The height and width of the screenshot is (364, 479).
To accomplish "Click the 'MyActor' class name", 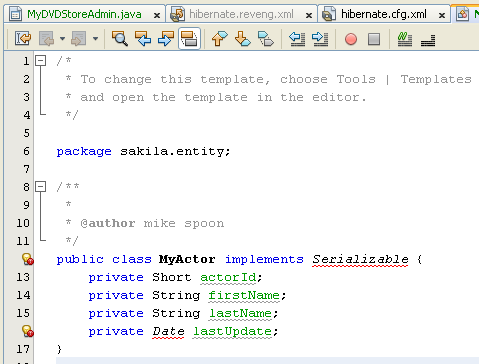I will pyautogui.click(x=187, y=259).
